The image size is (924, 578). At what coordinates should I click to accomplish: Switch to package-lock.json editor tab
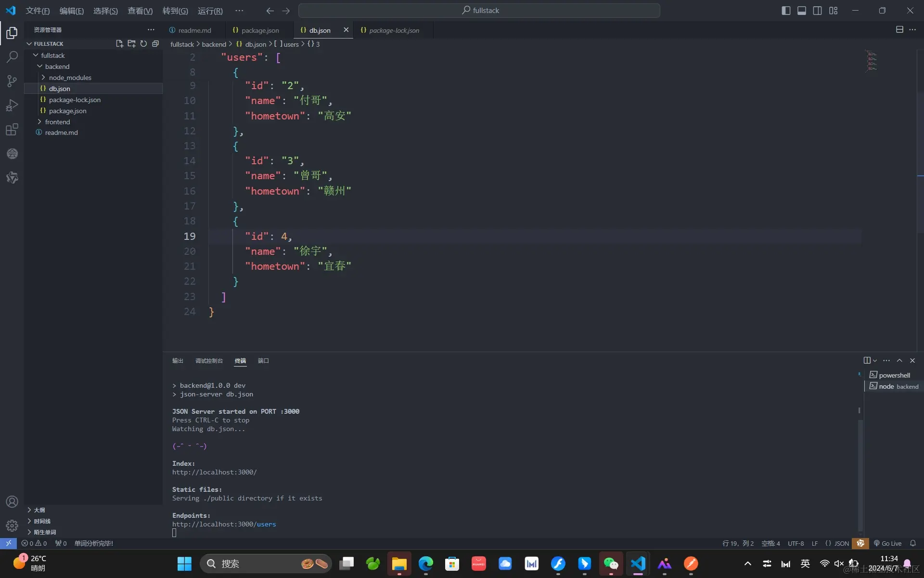(393, 30)
